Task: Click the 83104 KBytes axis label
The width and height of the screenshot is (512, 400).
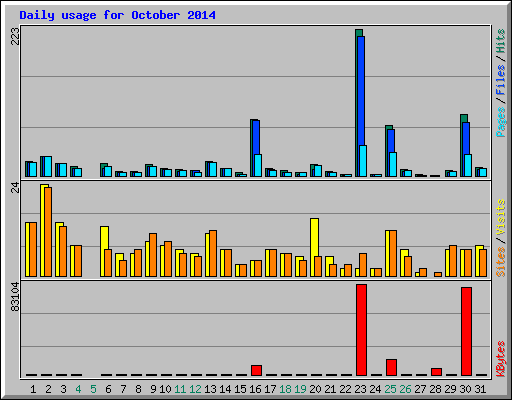Action: coord(15,297)
